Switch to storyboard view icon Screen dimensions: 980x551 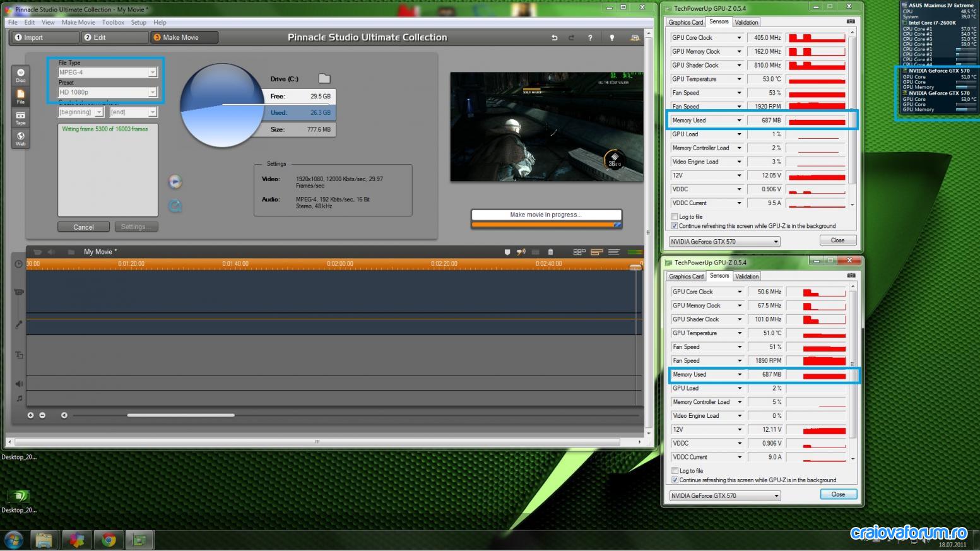tap(579, 252)
